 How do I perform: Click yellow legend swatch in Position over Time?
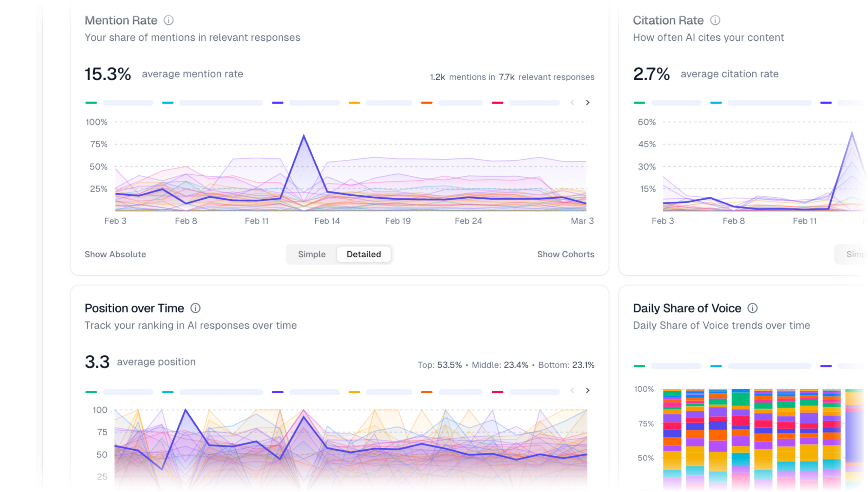[x=354, y=392]
